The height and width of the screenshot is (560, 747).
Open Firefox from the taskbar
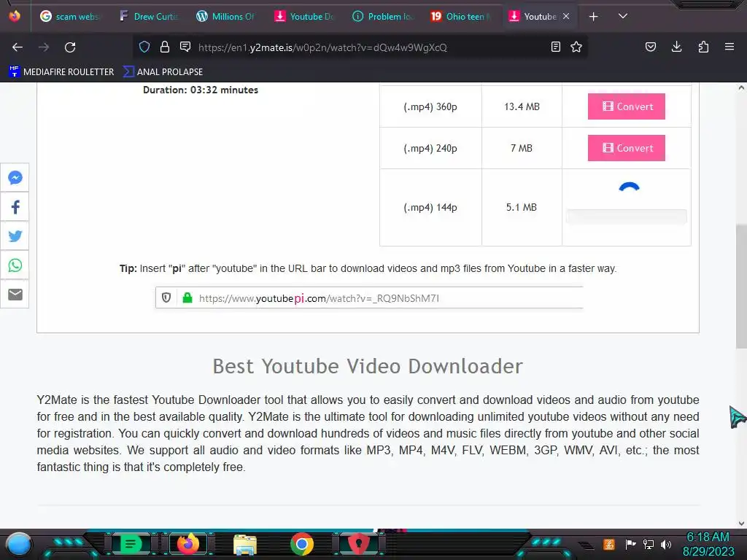click(187, 544)
